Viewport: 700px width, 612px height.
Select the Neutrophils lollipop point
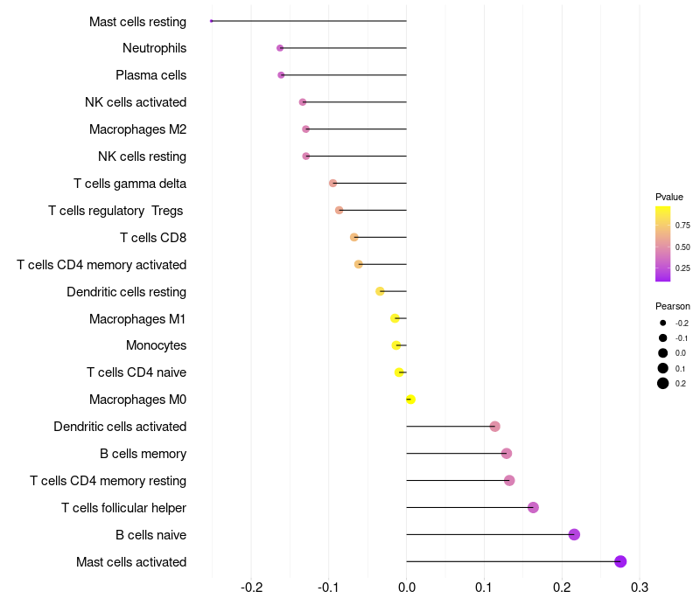coord(280,48)
